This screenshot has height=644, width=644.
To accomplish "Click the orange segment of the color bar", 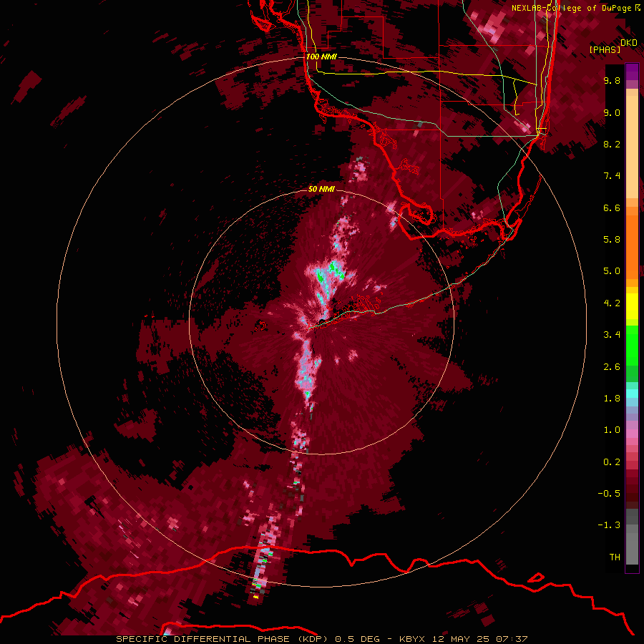I will point(632,247).
